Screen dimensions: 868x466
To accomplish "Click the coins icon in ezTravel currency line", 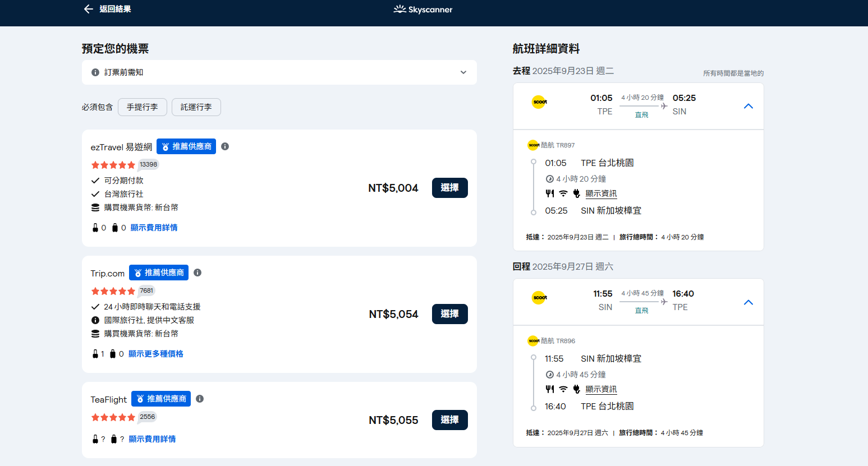I will click(x=95, y=207).
